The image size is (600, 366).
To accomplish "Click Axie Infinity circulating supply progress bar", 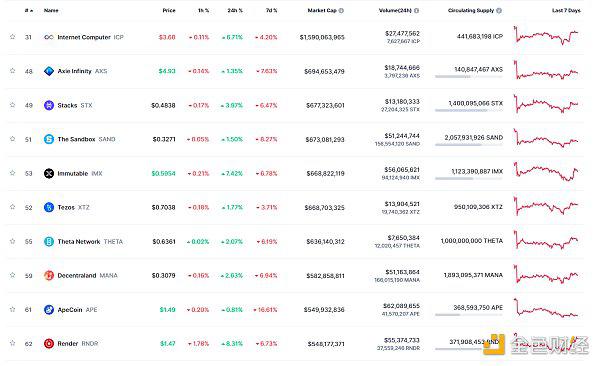I will click(x=469, y=77).
